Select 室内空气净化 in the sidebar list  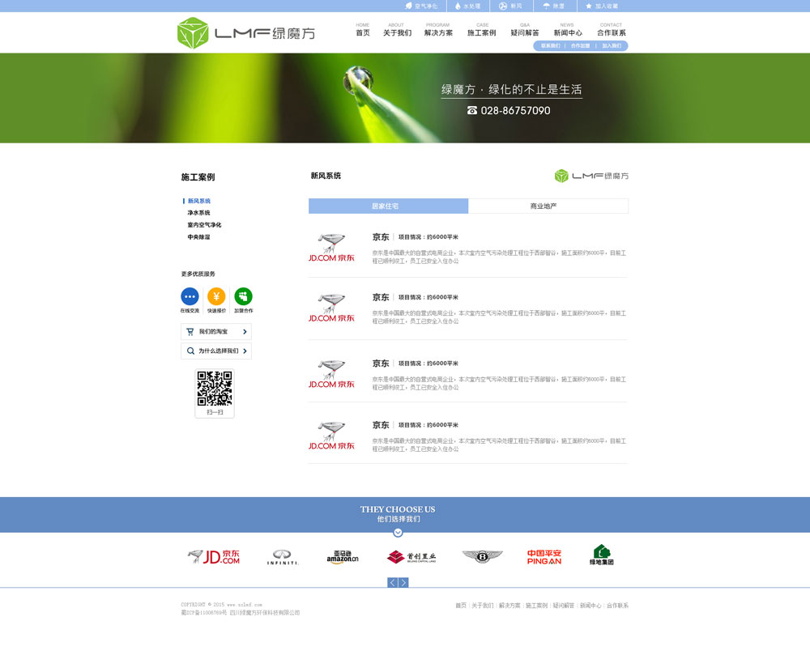pos(204,225)
